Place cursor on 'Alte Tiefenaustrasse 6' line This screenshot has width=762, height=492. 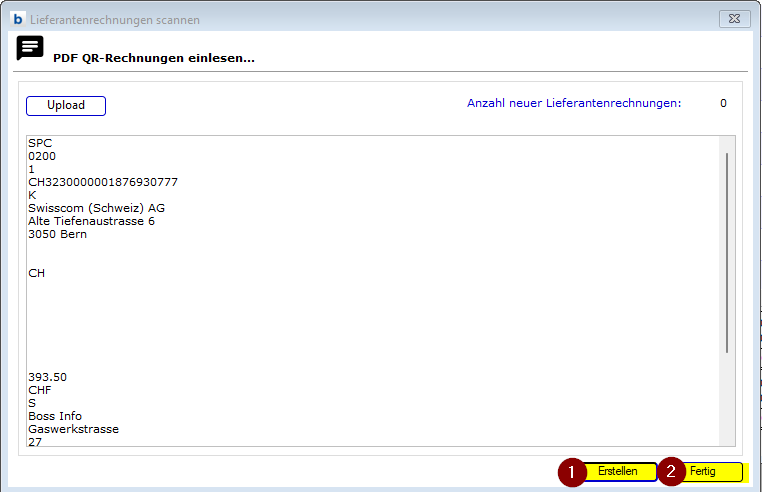click(x=91, y=221)
